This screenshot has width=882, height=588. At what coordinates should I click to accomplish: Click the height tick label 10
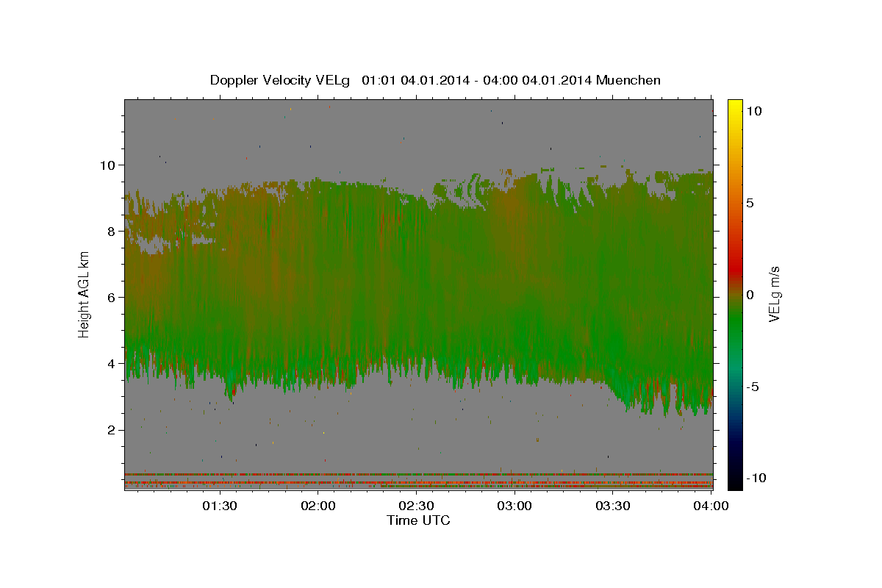pyautogui.click(x=109, y=165)
